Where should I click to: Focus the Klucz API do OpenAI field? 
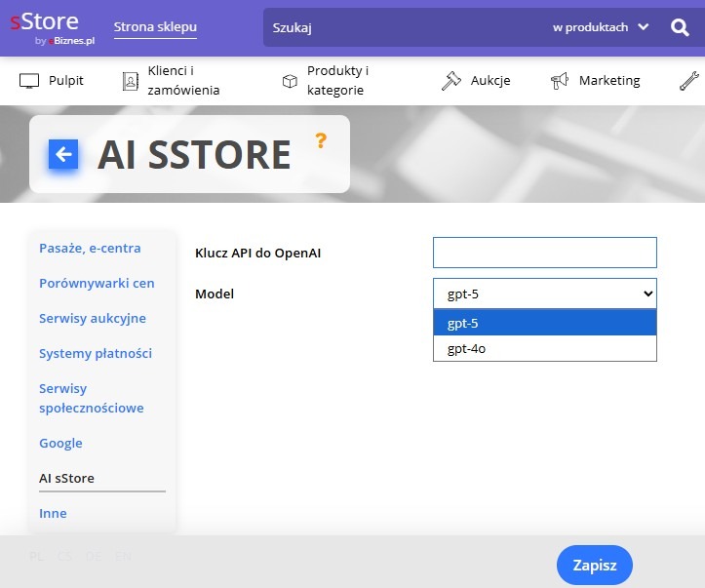coord(544,253)
